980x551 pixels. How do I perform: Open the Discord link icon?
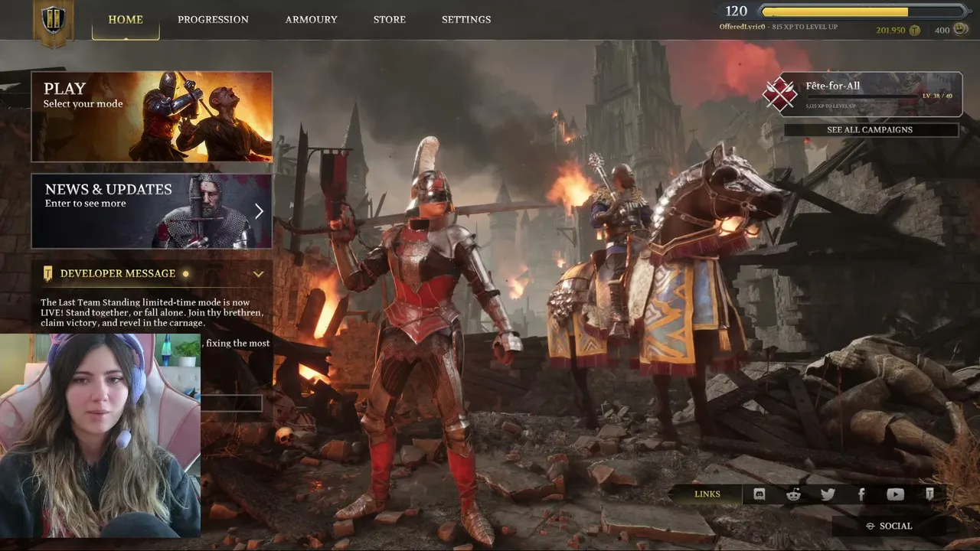[x=759, y=494]
